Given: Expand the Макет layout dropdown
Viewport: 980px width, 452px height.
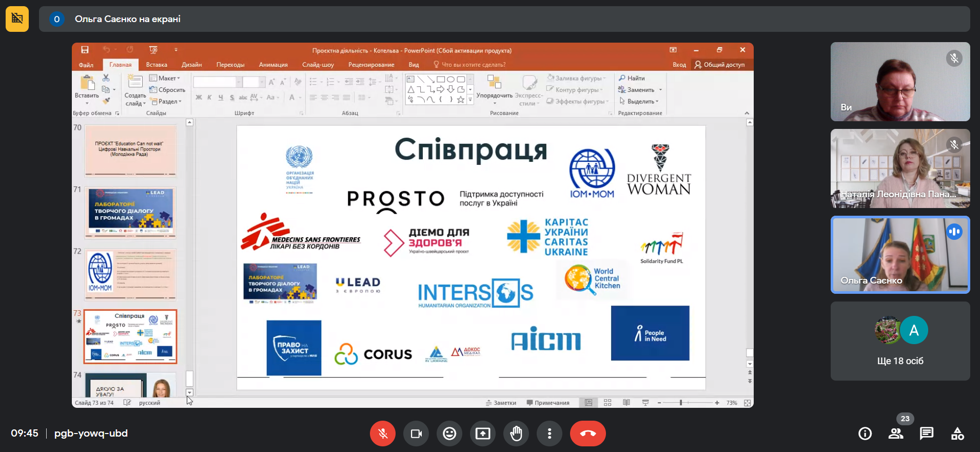Looking at the screenshot, I should tap(165, 78).
